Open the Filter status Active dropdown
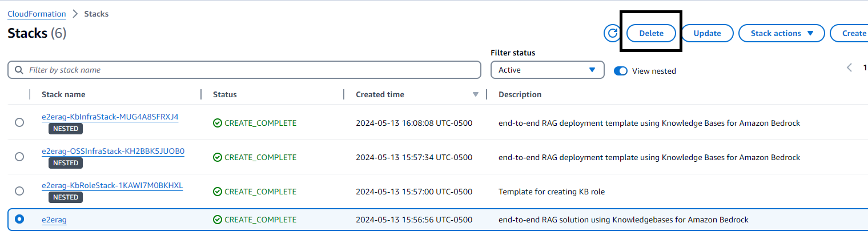Viewport: 868px width, 235px height. click(x=547, y=70)
